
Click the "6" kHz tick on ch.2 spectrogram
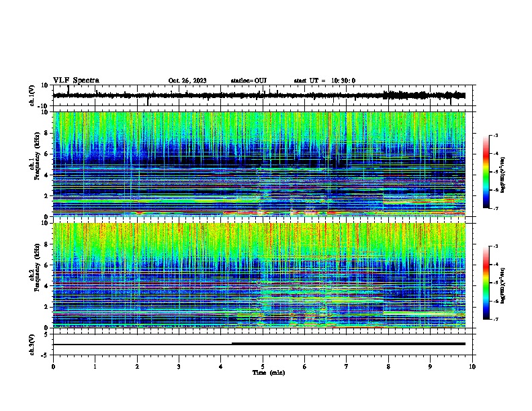pyautogui.click(x=46, y=265)
